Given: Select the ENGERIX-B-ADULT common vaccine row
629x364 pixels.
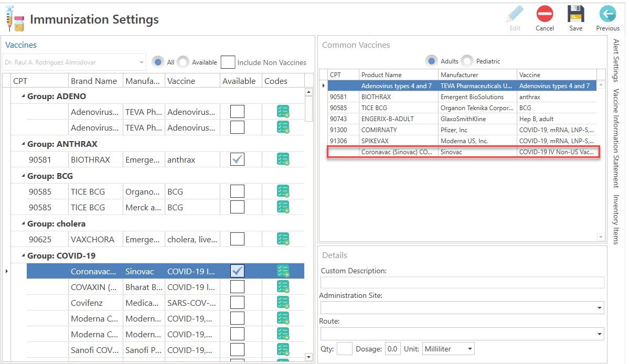Looking at the screenshot, I should click(x=462, y=119).
